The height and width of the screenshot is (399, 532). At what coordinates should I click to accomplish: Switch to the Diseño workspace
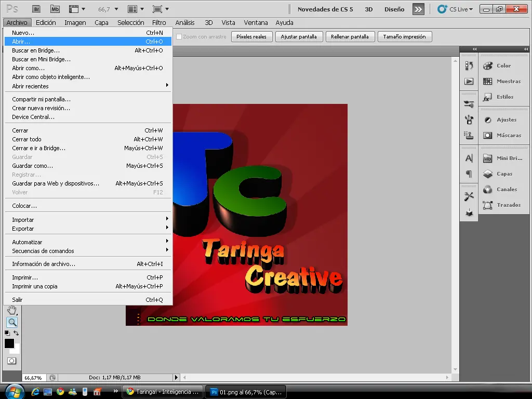pyautogui.click(x=394, y=9)
